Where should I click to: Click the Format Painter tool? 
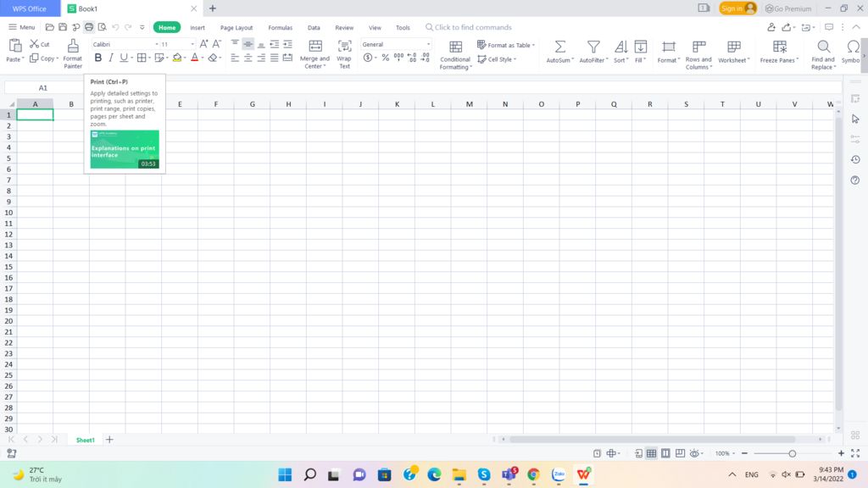[73, 53]
